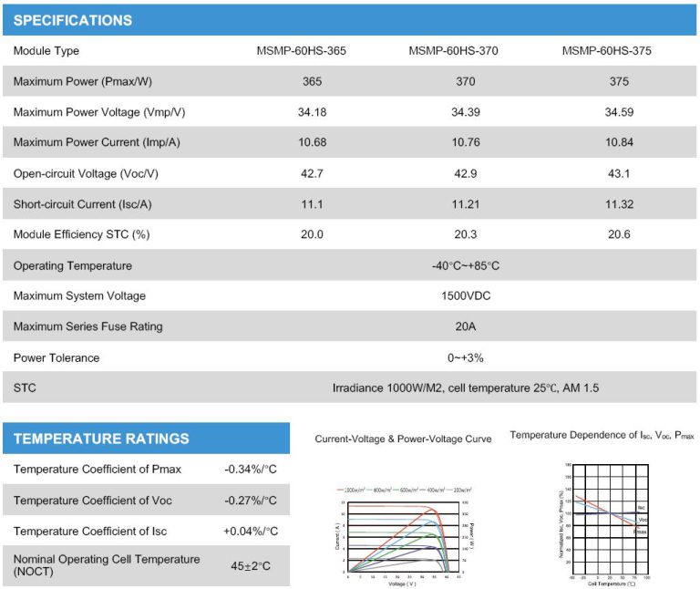Select the Short-circuit Current value 11.21
700x589 pixels.
click(466, 204)
